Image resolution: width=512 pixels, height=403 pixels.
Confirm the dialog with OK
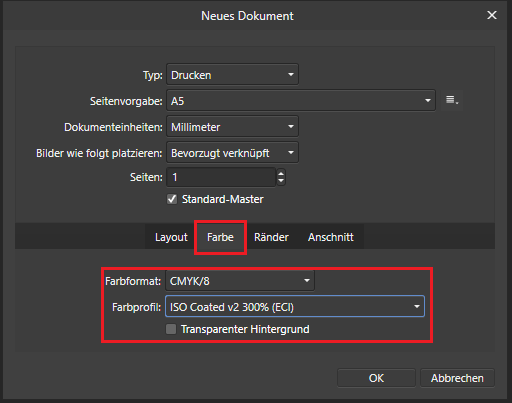376,378
